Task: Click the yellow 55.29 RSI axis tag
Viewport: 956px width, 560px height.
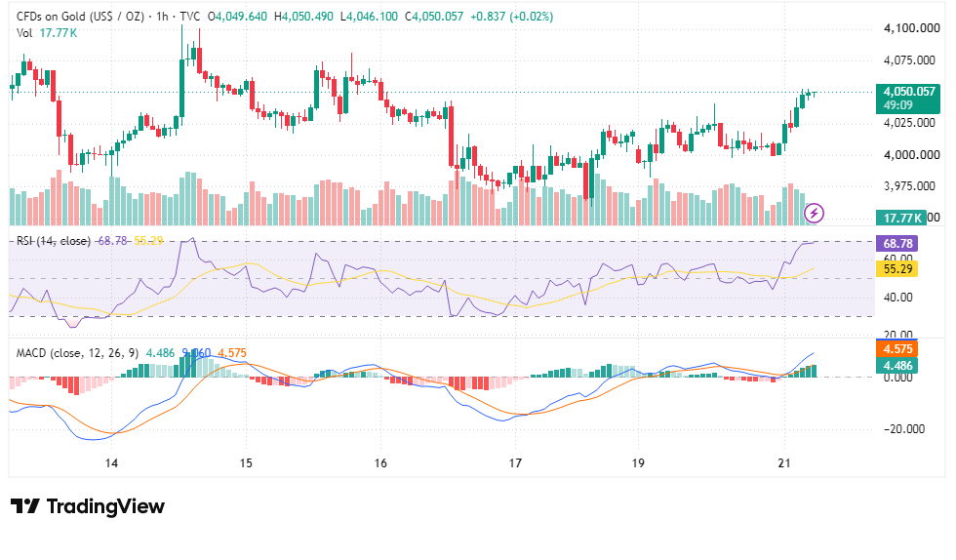Action: [896, 269]
